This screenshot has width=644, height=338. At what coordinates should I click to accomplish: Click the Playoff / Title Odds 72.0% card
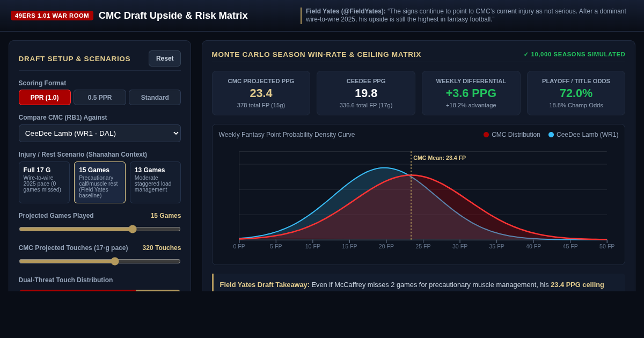576,93
